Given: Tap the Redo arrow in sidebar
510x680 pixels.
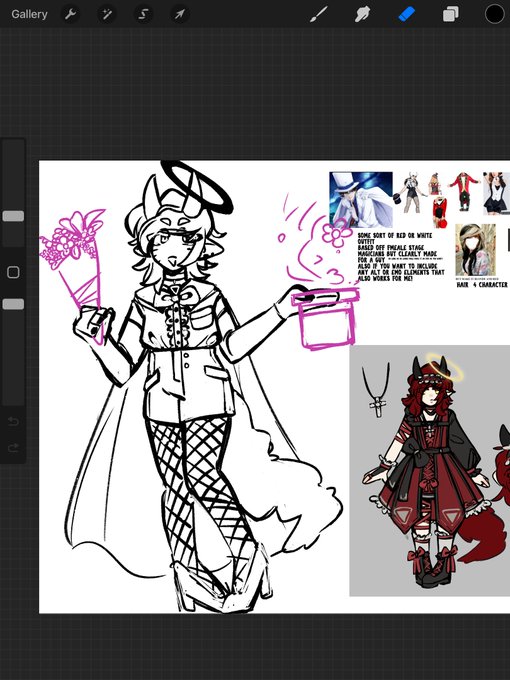Looking at the screenshot, I should 13,447.
